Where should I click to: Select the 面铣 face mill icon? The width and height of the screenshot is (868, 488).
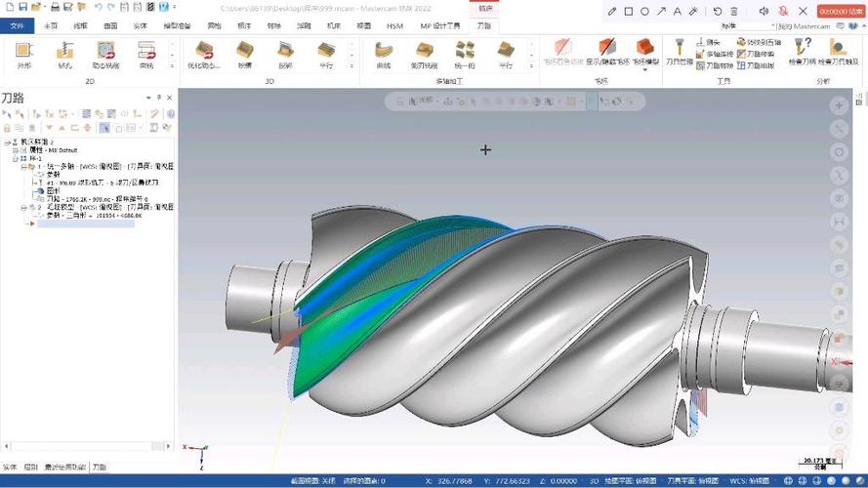(x=146, y=55)
